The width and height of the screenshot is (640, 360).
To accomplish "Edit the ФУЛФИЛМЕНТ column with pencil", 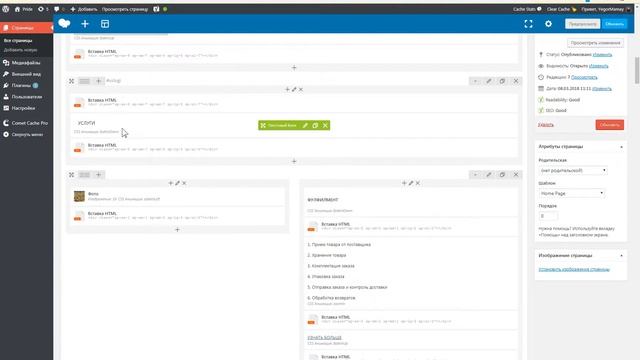I will (411, 183).
